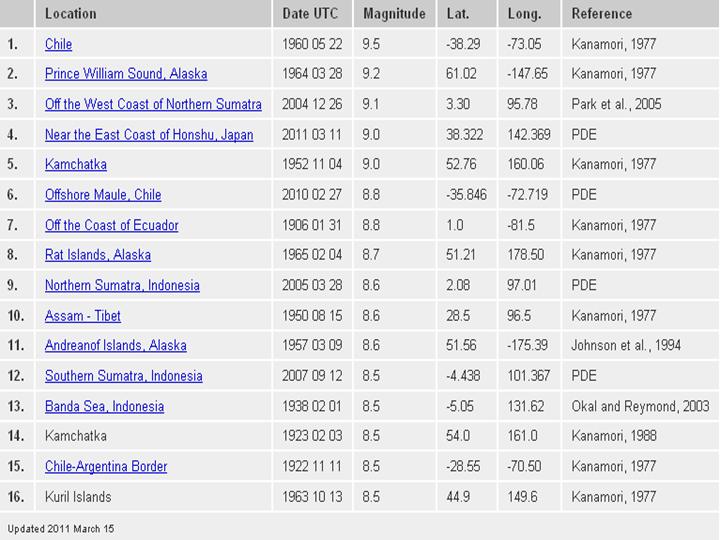720x540 pixels.
Task: Open Andreanof Islands, Alaska link
Action: tap(116, 345)
